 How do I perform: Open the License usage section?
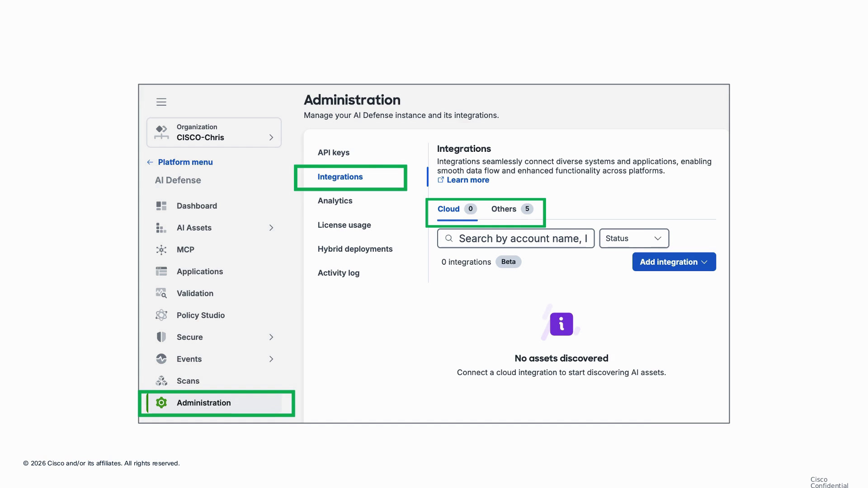344,225
